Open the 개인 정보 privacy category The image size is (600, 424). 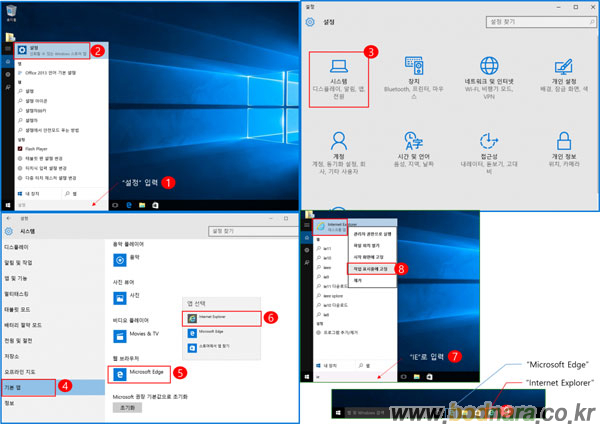564,149
